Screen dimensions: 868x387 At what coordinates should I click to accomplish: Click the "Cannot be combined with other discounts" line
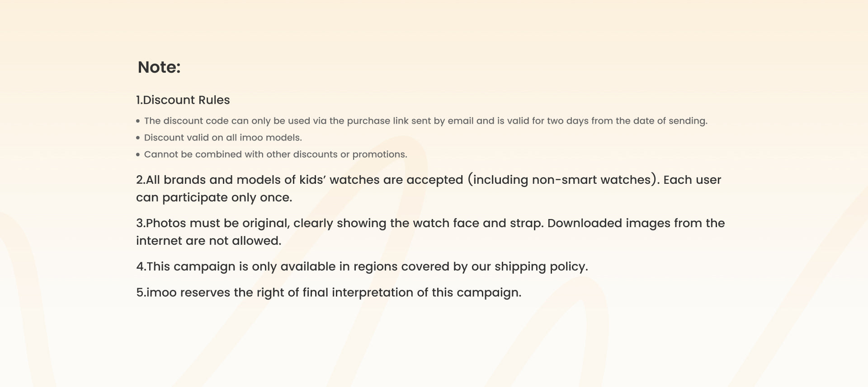click(x=275, y=154)
